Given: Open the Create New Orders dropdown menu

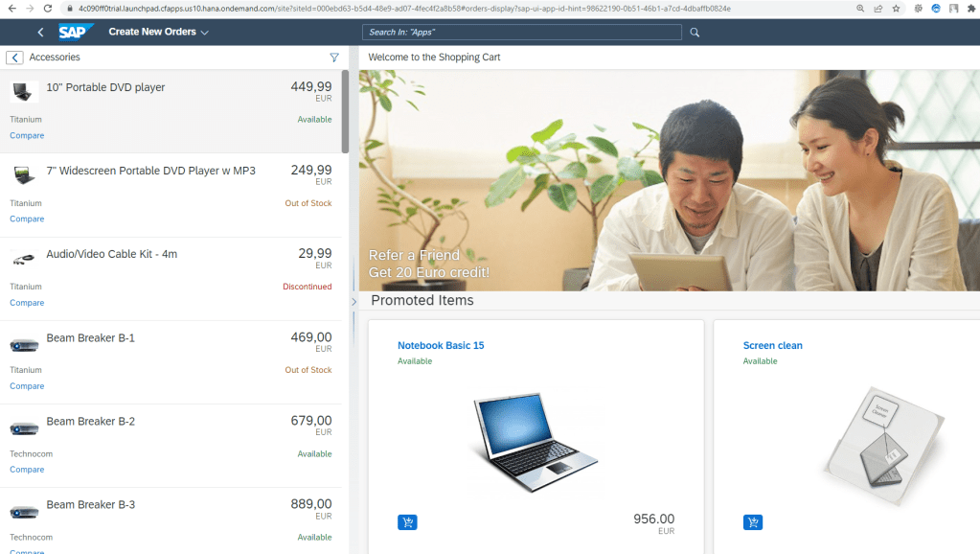Looking at the screenshot, I should 158,32.
